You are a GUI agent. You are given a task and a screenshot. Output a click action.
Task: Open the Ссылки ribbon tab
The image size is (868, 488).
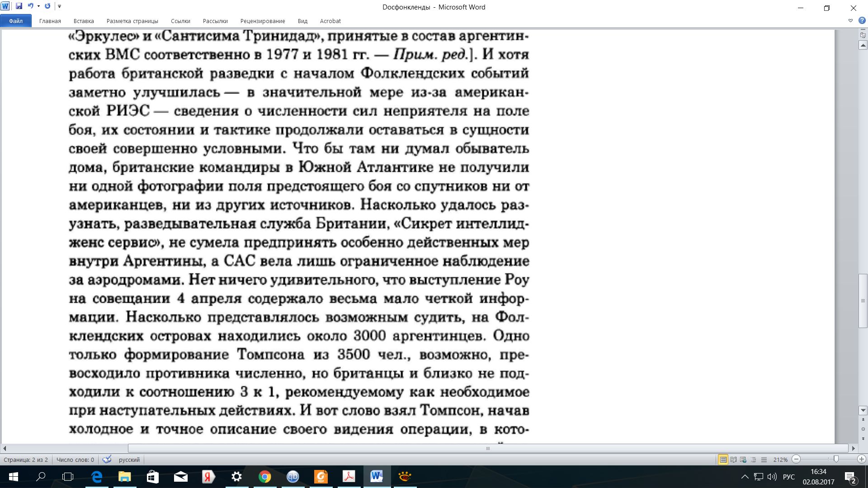coord(180,21)
